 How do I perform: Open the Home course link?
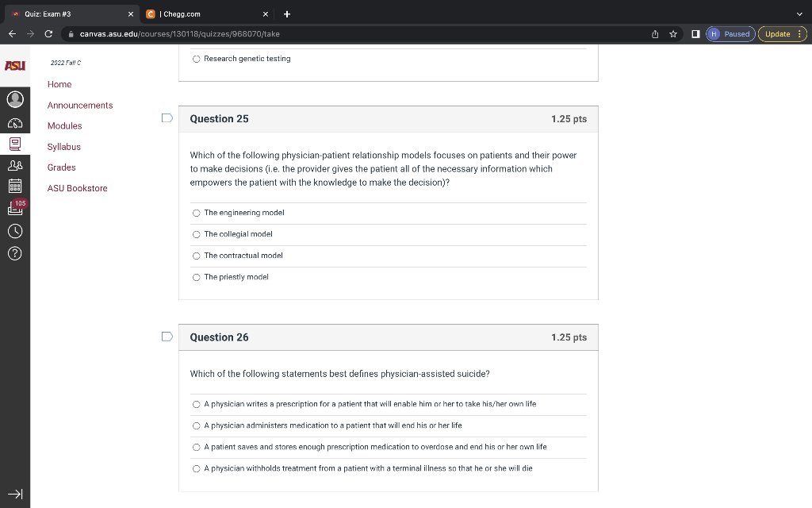click(59, 84)
